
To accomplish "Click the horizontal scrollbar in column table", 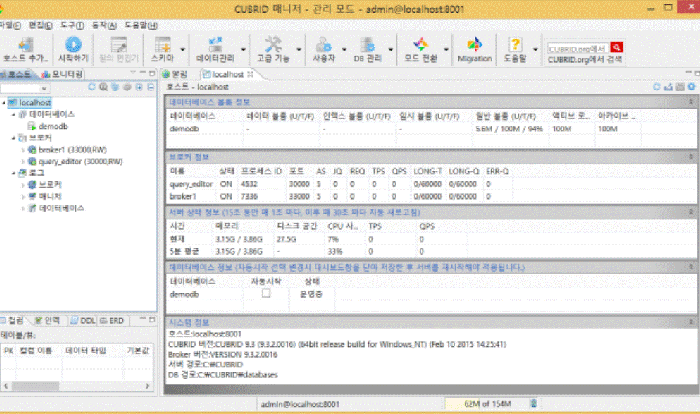I will pos(77,386).
